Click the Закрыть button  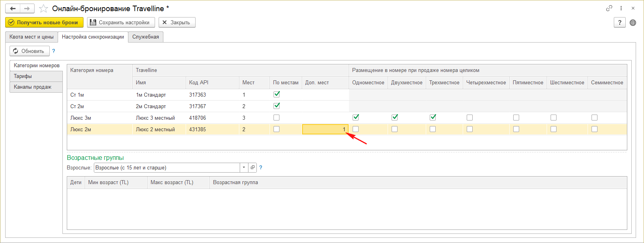[177, 23]
